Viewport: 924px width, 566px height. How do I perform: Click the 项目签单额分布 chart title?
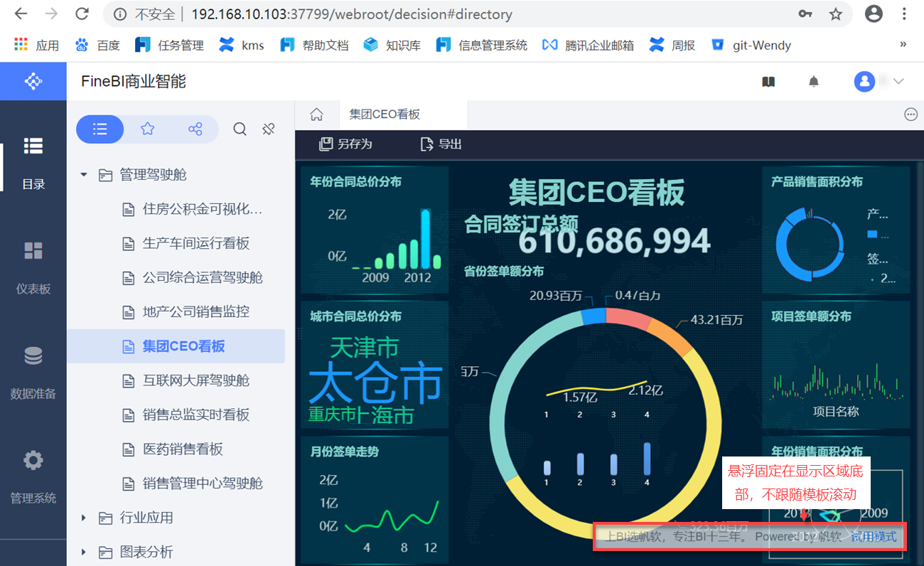pyautogui.click(x=811, y=316)
